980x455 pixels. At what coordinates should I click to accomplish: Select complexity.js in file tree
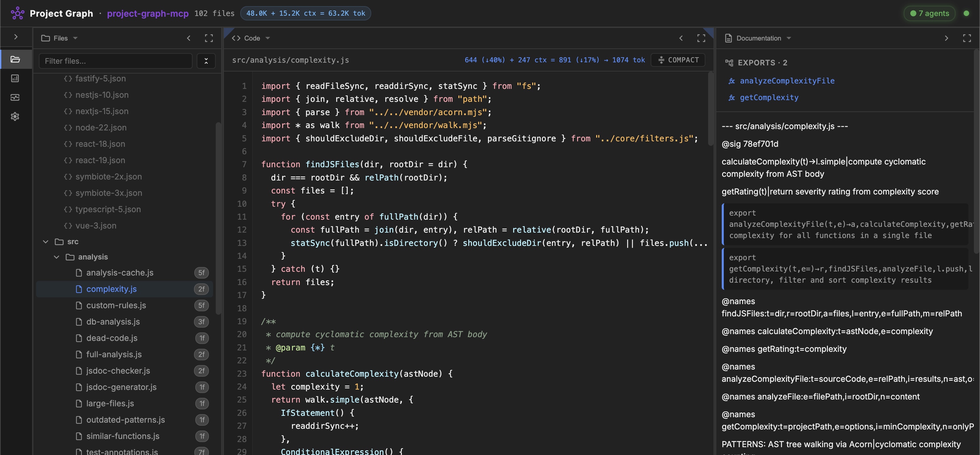point(125,289)
